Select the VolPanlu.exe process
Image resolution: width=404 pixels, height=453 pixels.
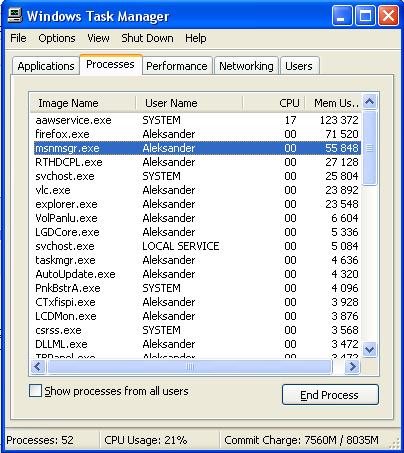pos(197,218)
